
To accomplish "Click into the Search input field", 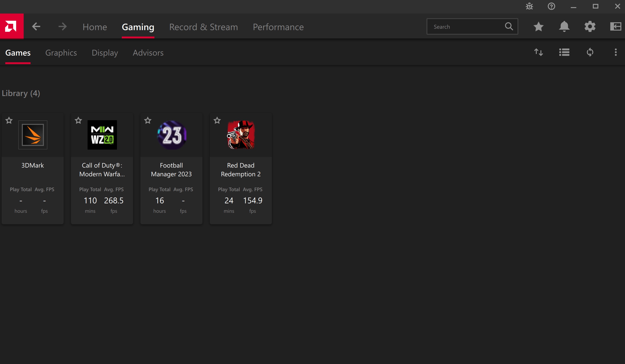I will [472, 26].
